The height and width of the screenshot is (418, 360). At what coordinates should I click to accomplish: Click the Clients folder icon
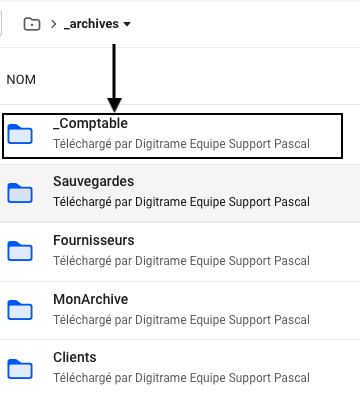coord(20,369)
